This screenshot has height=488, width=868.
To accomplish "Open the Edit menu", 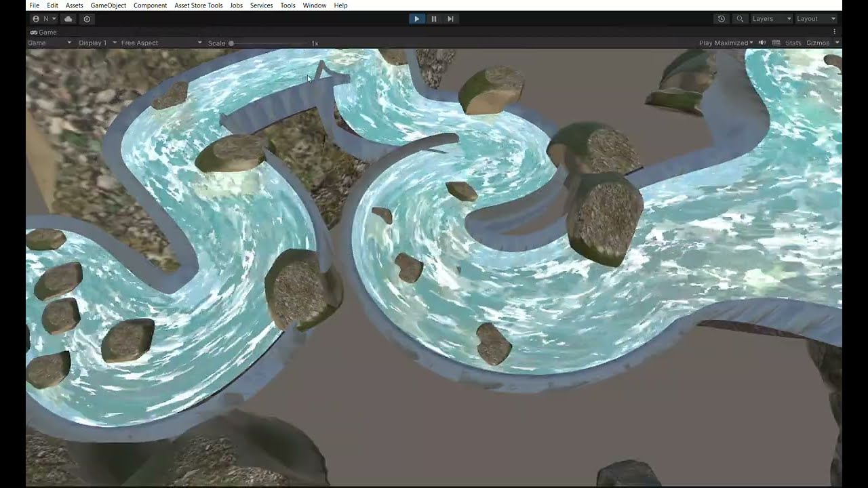I will [52, 5].
